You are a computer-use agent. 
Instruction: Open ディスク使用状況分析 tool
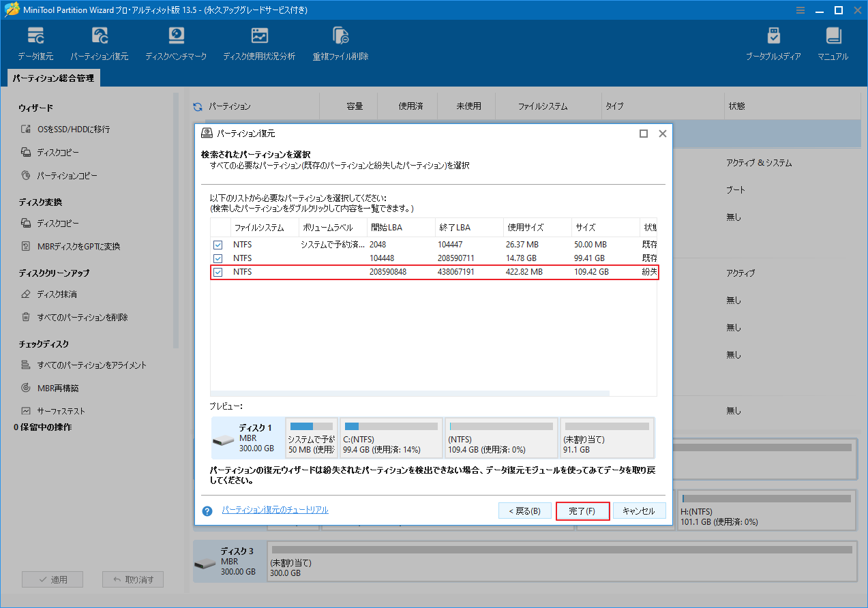258,42
